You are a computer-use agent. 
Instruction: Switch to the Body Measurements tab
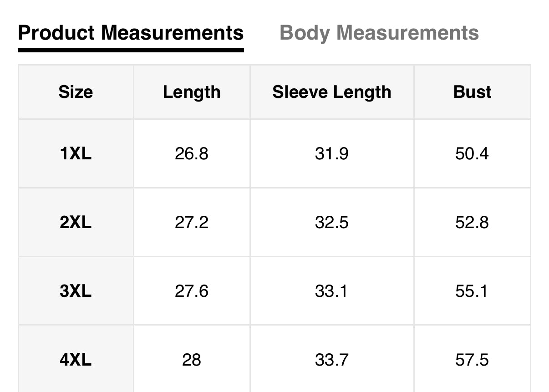pyautogui.click(x=379, y=33)
